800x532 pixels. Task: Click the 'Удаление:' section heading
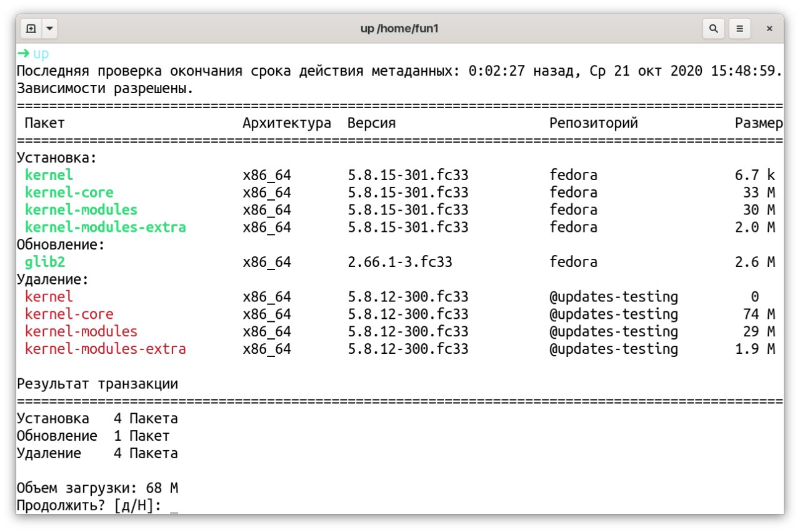53,279
